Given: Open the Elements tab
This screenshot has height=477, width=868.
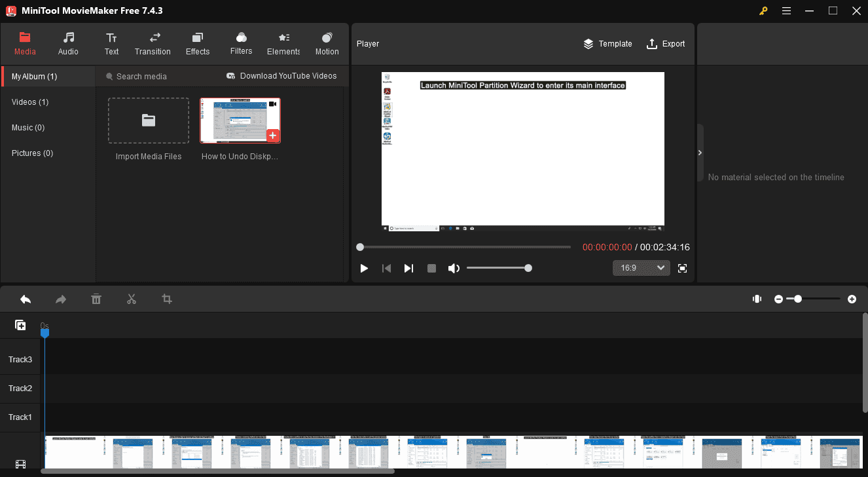Looking at the screenshot, I should [283, 43].
